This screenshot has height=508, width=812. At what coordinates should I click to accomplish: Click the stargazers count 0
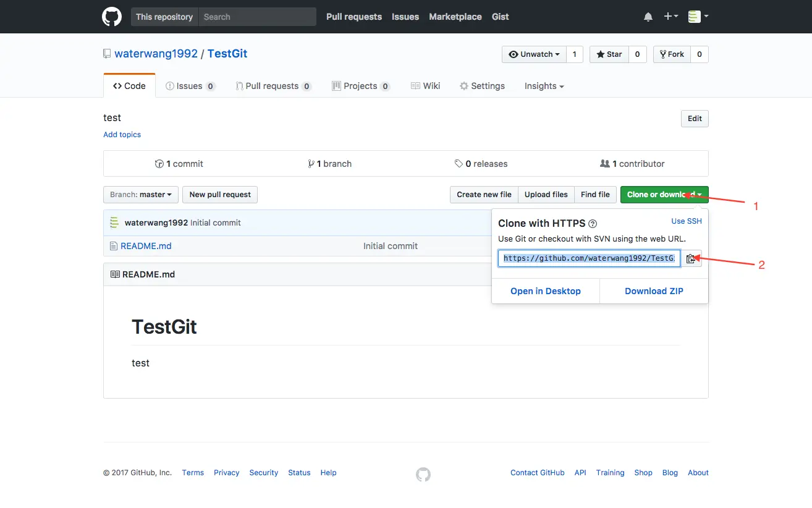[x=638, y=54]
